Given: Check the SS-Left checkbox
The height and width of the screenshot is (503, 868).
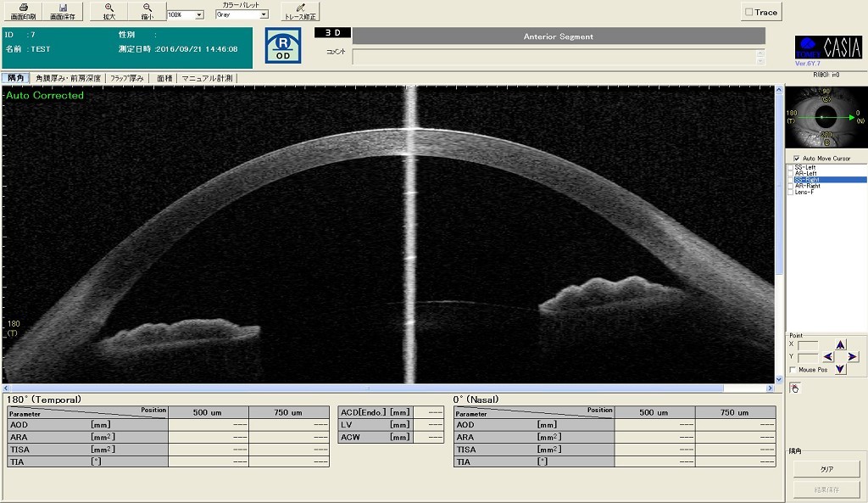Looking at the screenshot, I should click(x=791, y=167).
